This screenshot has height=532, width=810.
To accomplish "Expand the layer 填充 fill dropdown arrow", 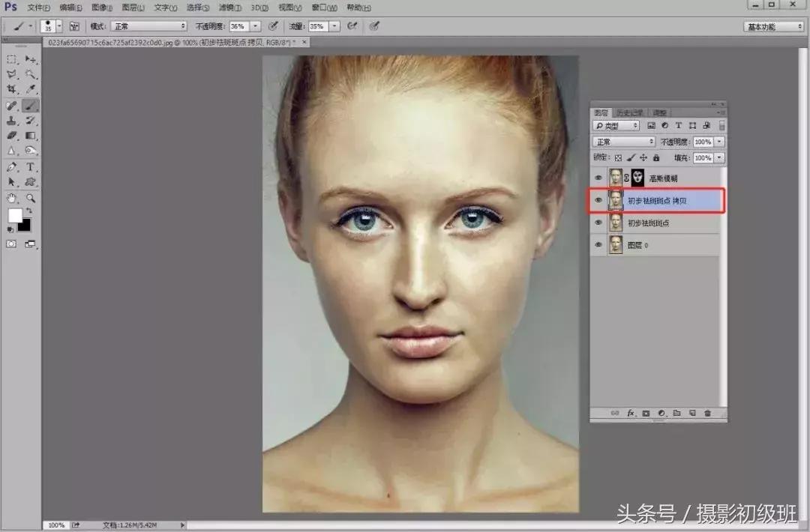I will coord(720,158).
